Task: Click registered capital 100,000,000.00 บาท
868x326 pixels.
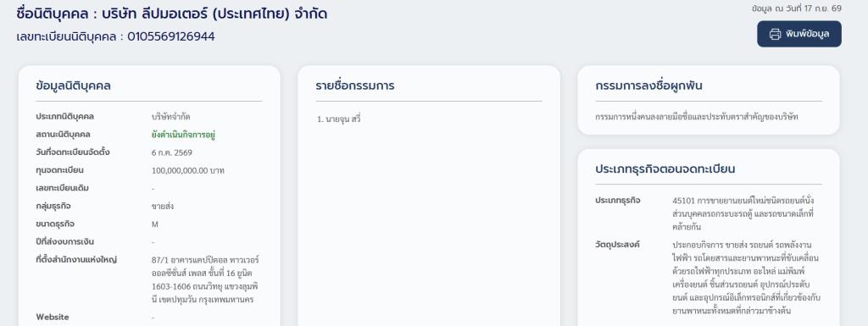Action: tap(187, 170)
